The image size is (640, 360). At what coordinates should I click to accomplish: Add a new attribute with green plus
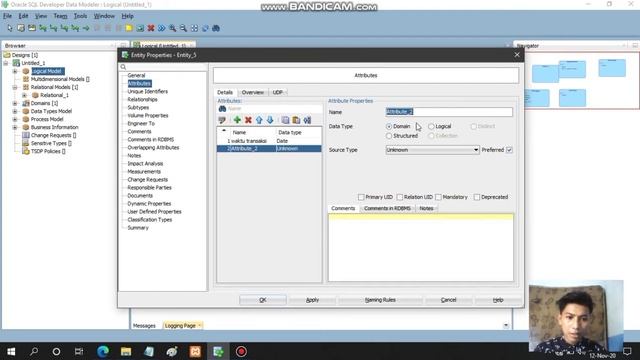click(x=237, y=120)
